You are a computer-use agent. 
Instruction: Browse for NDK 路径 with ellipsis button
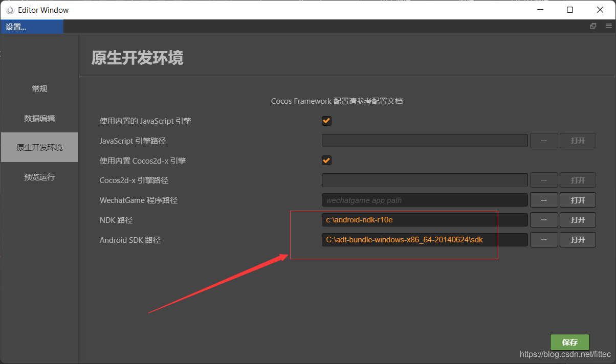(x=544, y=220)
